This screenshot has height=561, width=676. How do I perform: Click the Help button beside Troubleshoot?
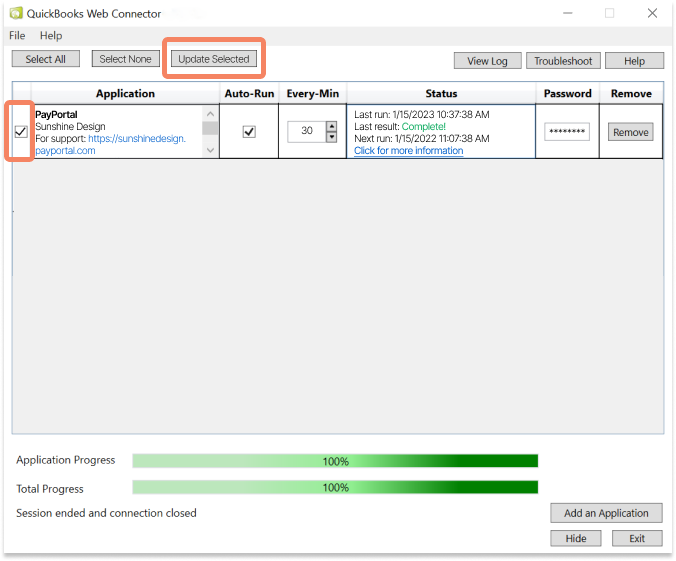point(634,61)
